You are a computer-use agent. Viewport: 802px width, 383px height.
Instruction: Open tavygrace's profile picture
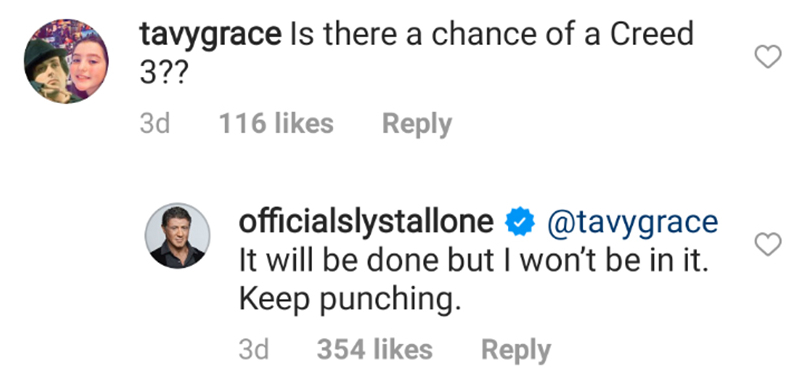[x=66, y=61]
